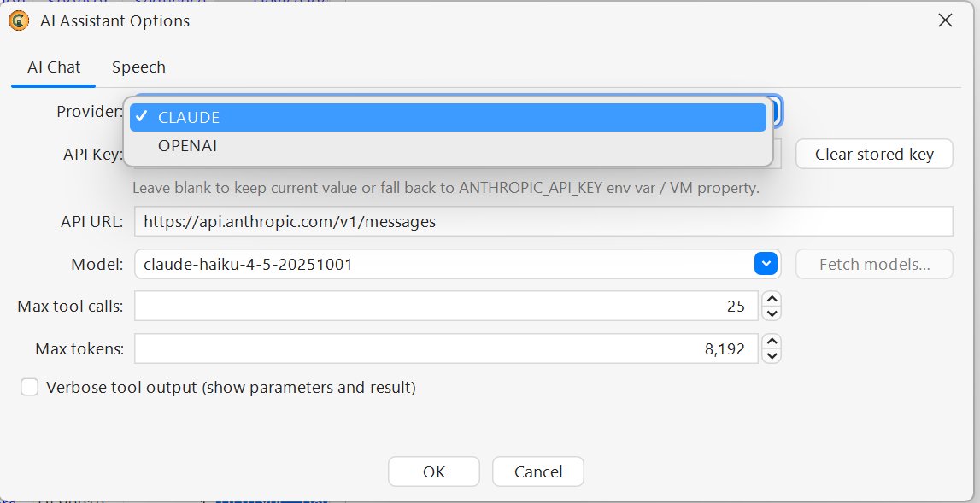Viewport: 980px width, 503px height.
Task: Decrease Max tool calls with down arrow
Action: pos(772,313)
